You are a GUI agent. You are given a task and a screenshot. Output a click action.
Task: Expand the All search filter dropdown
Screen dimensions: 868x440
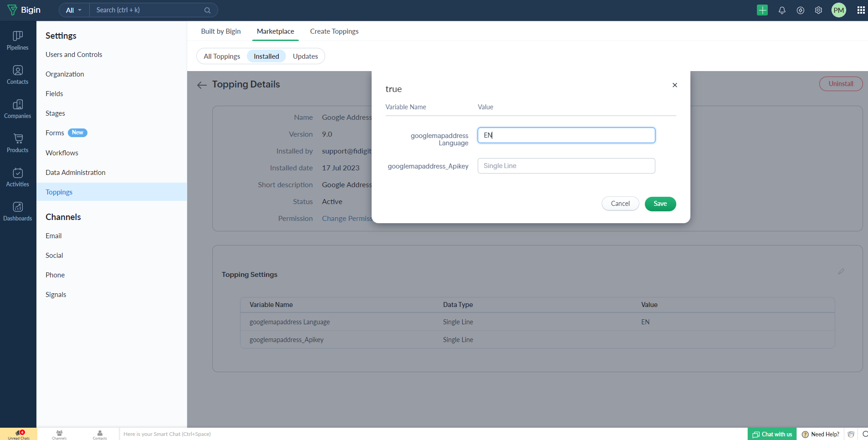[74, 10]
